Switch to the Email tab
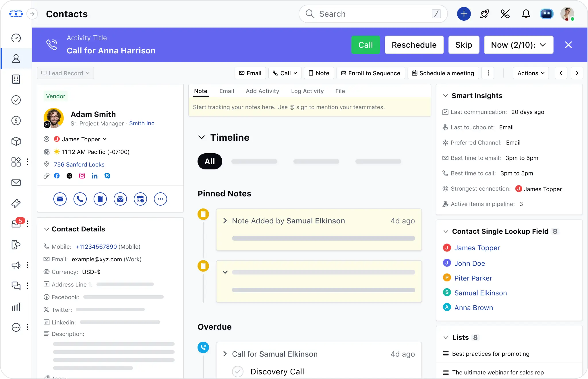Screen dimensions: 588x379 pyautogui.click(x=227, y=91)
